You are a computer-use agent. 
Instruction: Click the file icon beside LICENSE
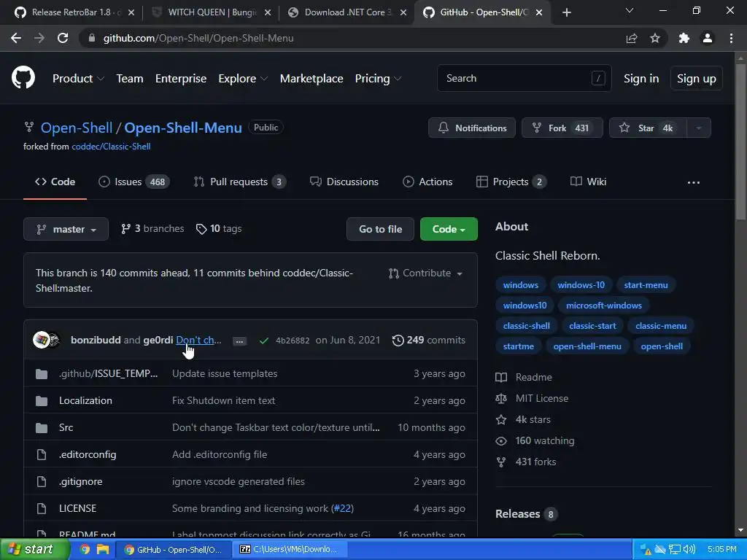click(x=42, y=508)
